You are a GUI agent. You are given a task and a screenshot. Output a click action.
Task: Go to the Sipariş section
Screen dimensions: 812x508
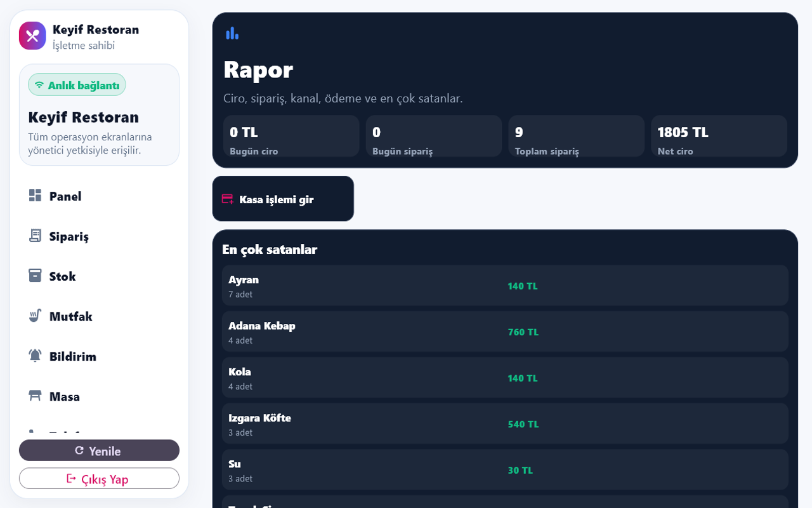point(99,236)
